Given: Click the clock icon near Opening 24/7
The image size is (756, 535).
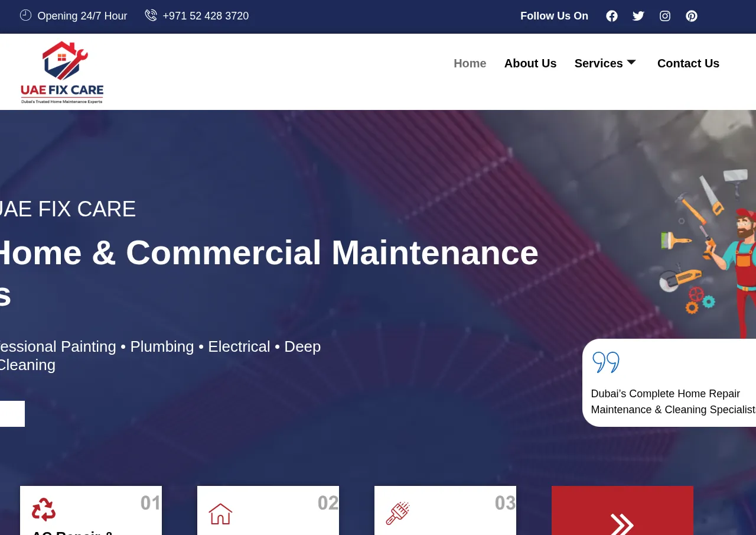Looking at the screenshot, I should pos(25,15).
